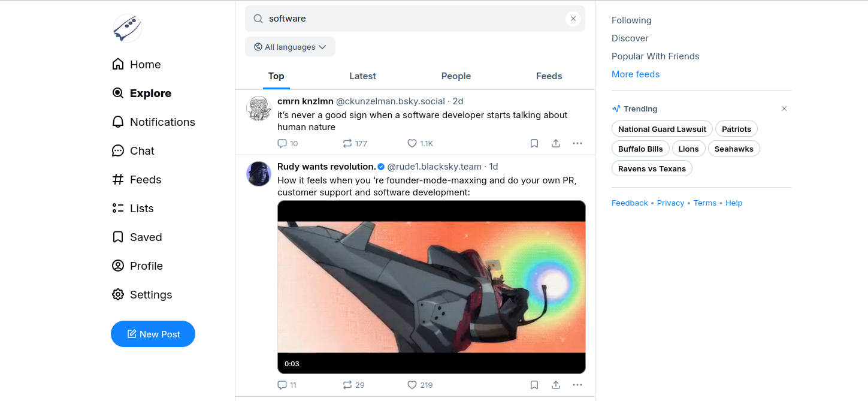Go to Saved posts
Screen dimensions: 868x401
tap(137, 237)
